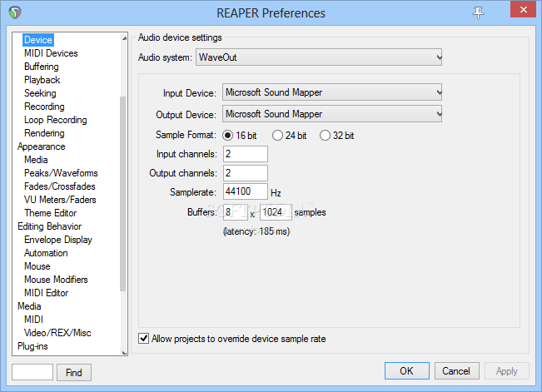Select Rendering preferences page
Viewport: 542px width, 392px height.
point(44,133)
